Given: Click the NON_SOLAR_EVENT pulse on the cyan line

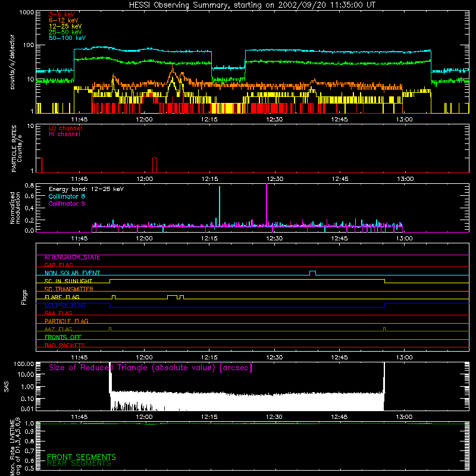Looking at the screenshot, I should (313, 273).
